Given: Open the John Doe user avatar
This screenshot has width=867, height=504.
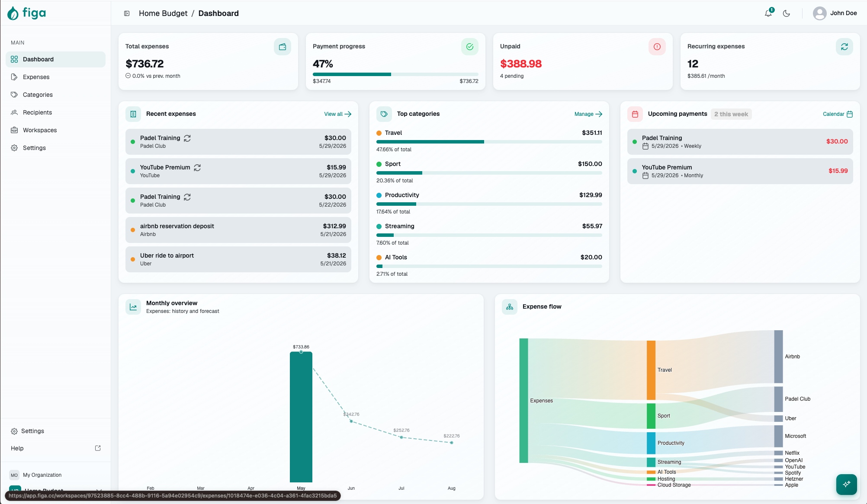Looking at the screenshot, I should [x=819, y=13].
